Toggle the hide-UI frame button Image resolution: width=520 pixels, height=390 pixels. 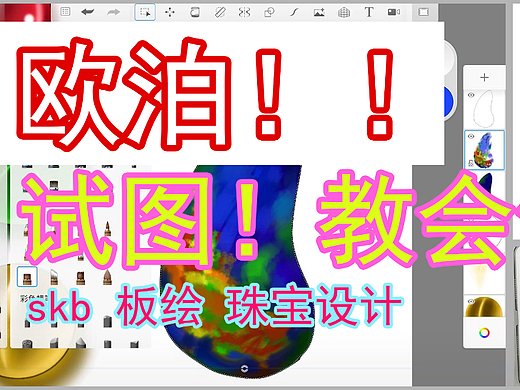pos(423,12)
